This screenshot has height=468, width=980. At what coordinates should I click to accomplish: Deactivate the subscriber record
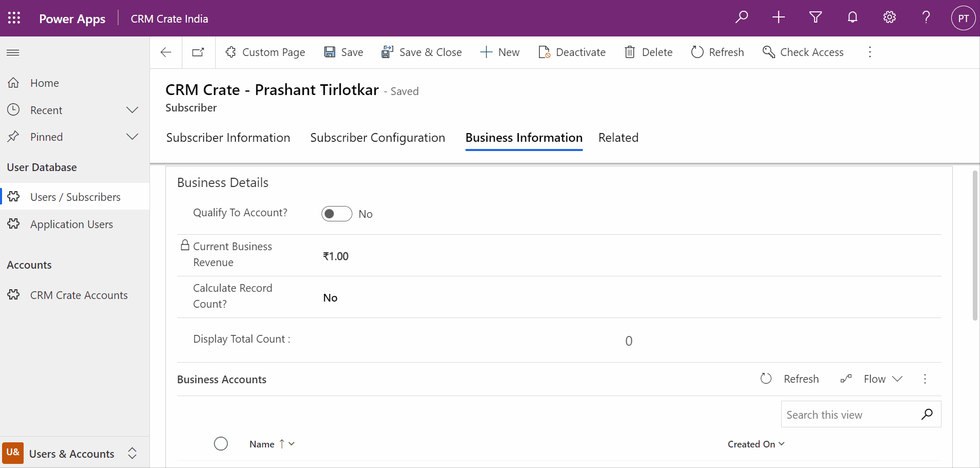[572, 52]
